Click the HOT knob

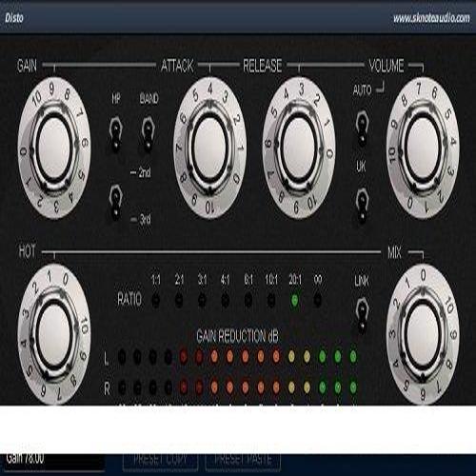click(54, 334)
